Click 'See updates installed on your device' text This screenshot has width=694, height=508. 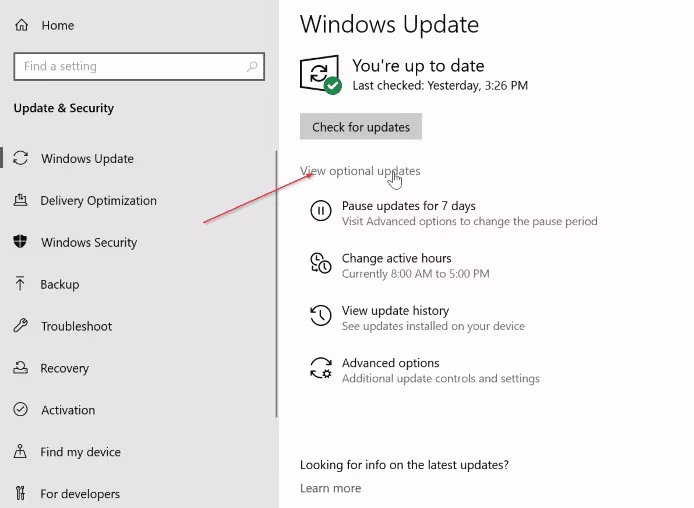coord(433,326)
